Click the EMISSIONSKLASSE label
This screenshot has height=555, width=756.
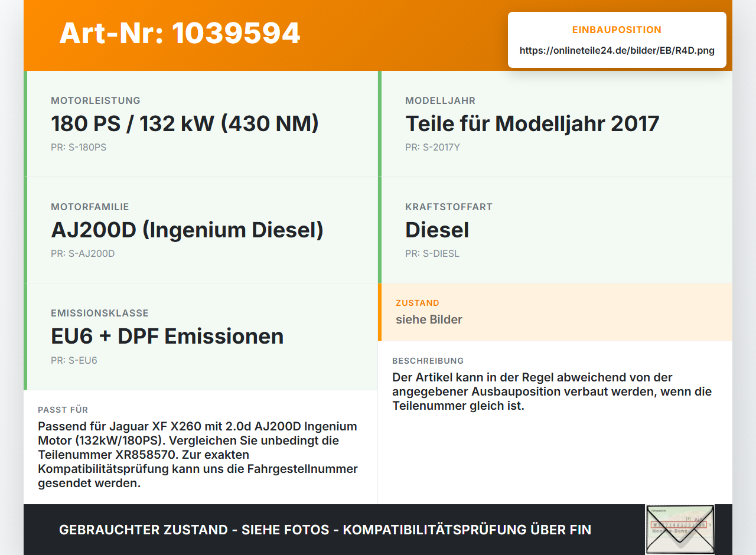[x=100, y=314]
